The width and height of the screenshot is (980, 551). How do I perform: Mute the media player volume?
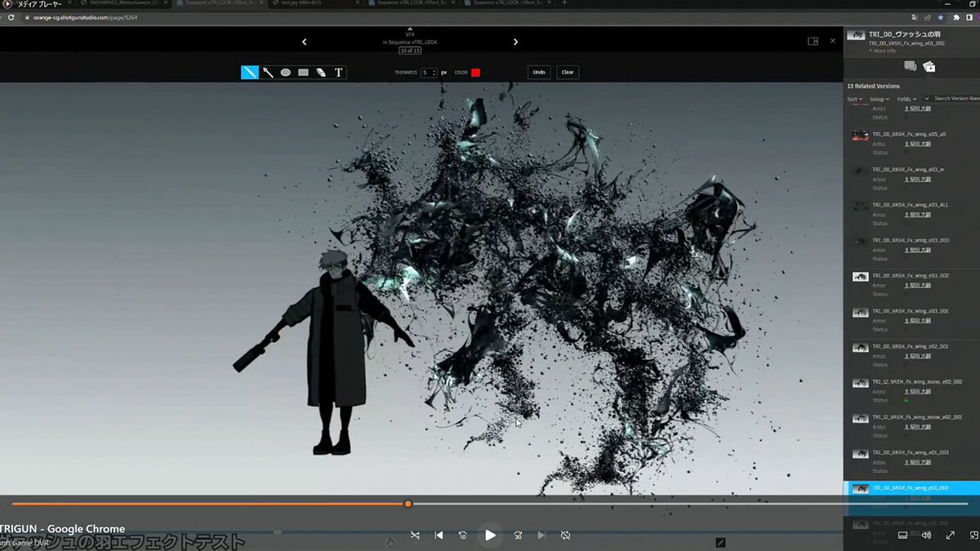click(926, 535)
